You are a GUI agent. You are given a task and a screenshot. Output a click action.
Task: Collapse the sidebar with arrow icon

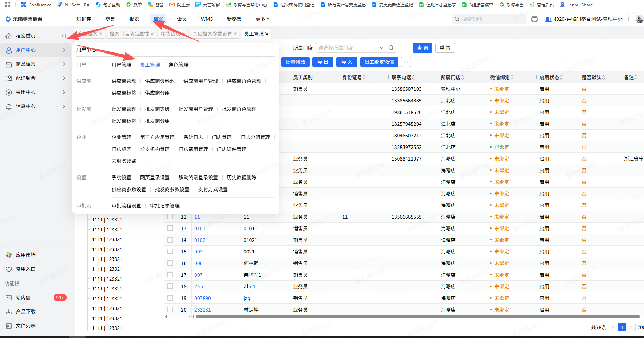(x=64, y=36)
